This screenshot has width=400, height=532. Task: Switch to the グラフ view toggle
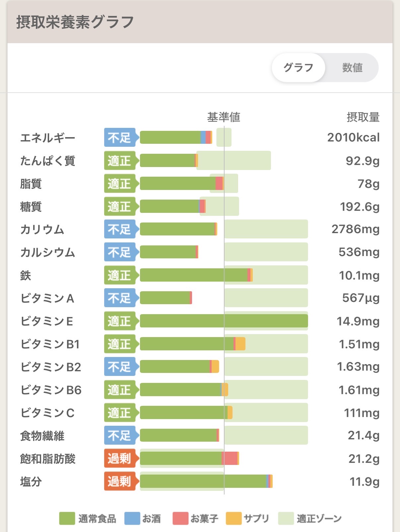(298, 68)
